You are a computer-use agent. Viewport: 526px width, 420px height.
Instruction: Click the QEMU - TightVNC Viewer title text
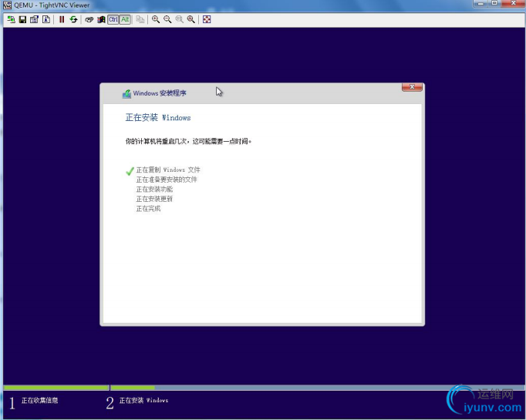click(x=52, y=5)
